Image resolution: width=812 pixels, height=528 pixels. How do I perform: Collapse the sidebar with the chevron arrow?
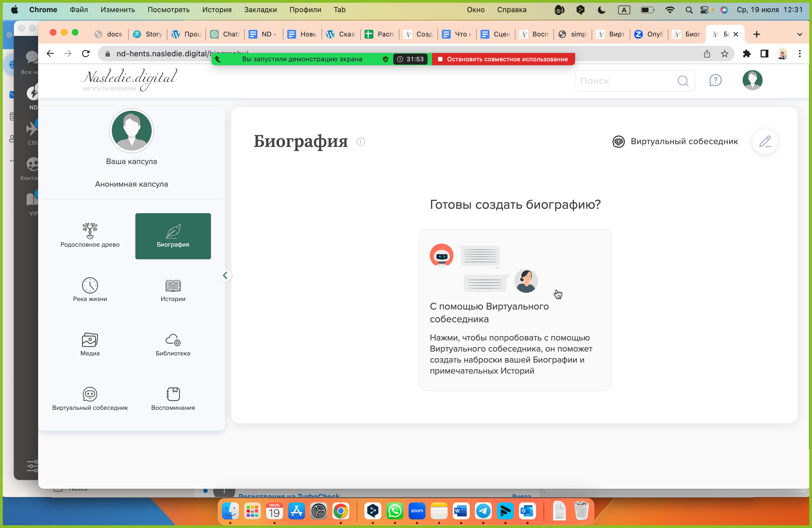point(225,275)
